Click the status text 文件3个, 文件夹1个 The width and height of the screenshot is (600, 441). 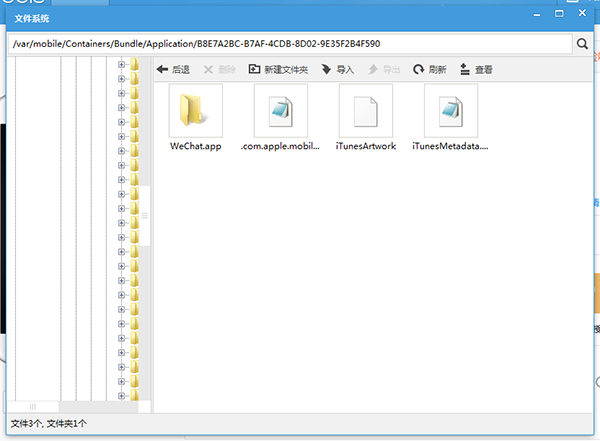[49, 423]
